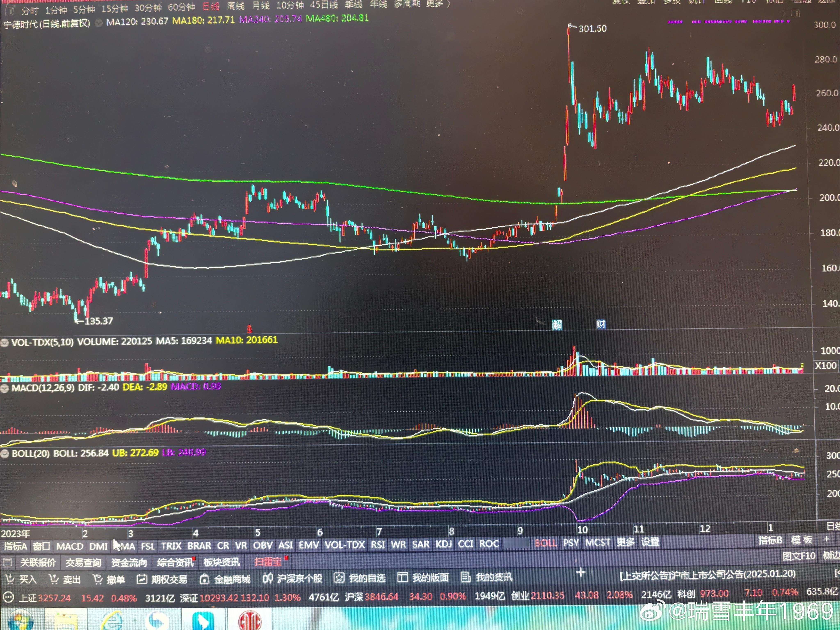840x630 pixels.
Task: Open the 金融商城 store icon
Action: point(204,579)
